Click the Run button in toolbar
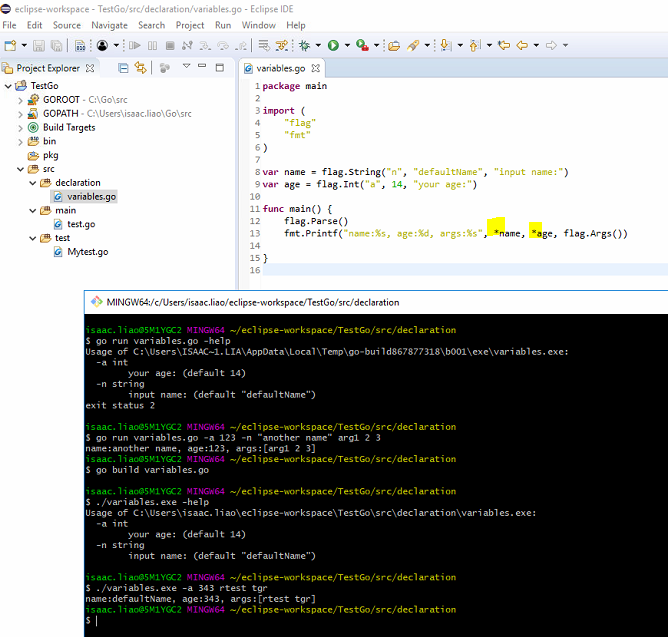This screenshot has height=637, width=668. (x=332, y=45)
